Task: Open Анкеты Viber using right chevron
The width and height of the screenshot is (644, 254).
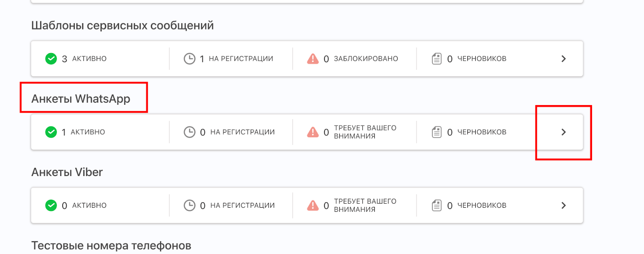Action: 563,205
